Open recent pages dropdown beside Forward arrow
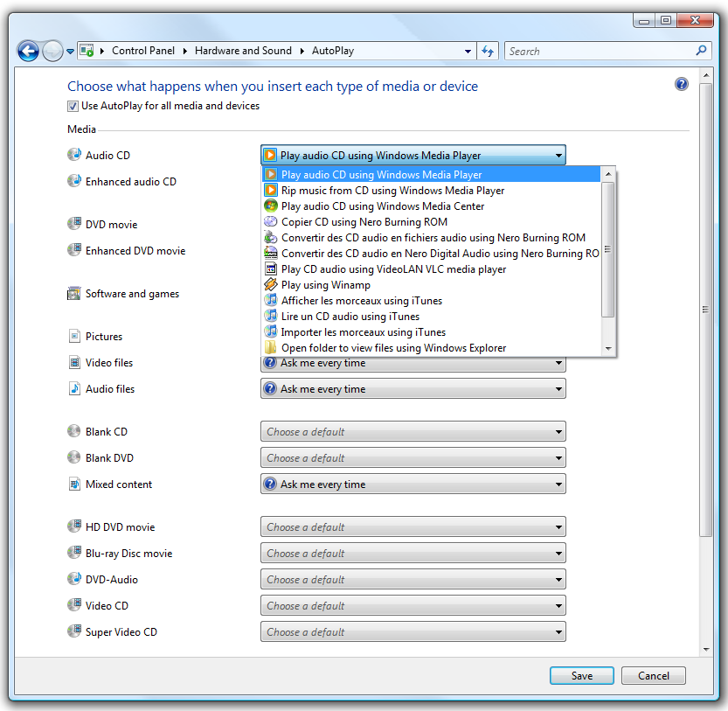This screenshot has width=728, height=711. tap(70, 51)
